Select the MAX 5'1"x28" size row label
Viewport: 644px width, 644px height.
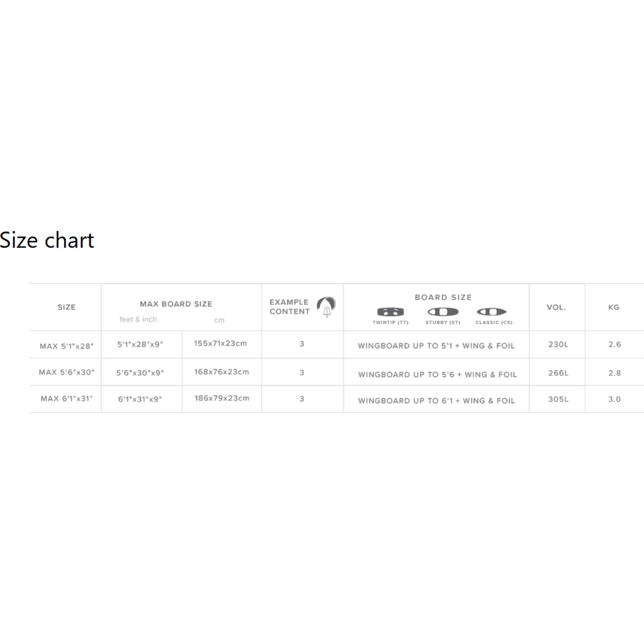coord(67,346)
